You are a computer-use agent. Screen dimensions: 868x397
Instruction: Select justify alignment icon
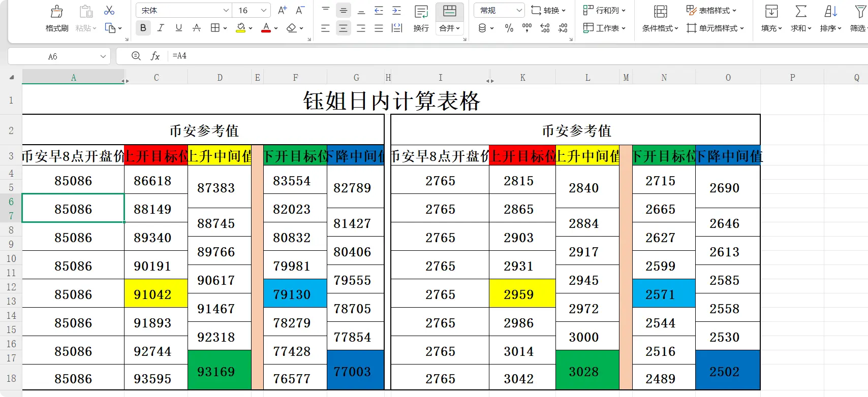(x=379, y=28)
